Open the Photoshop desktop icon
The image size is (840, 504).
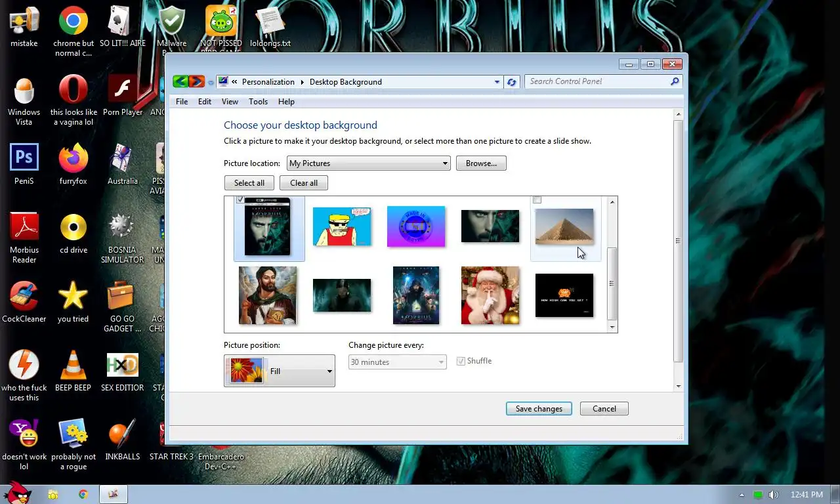click(24, 158)
